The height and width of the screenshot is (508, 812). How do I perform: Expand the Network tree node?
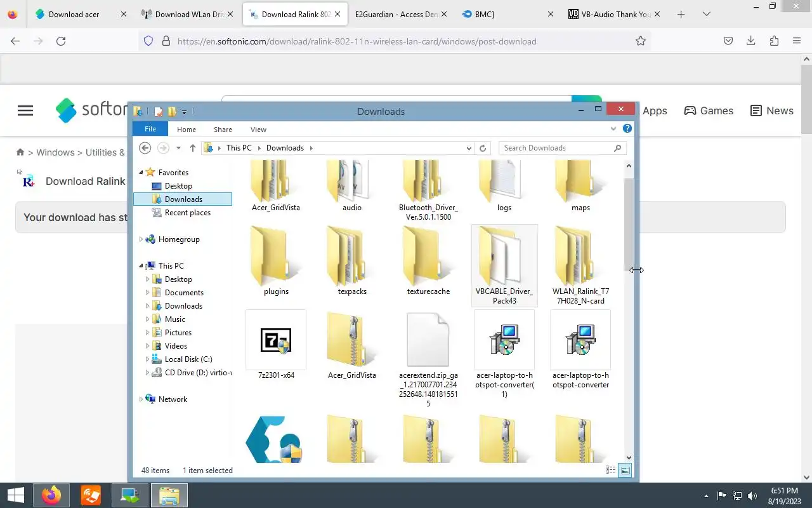click(141, 399)
